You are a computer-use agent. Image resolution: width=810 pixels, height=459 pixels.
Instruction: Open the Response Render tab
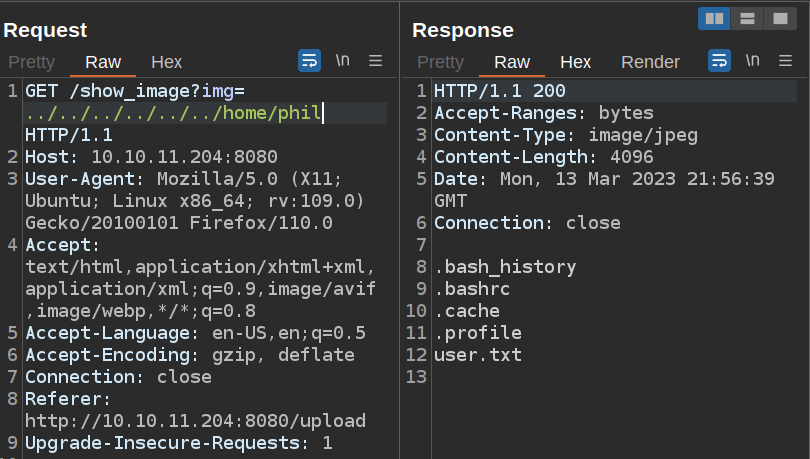(x=650, y=62)
